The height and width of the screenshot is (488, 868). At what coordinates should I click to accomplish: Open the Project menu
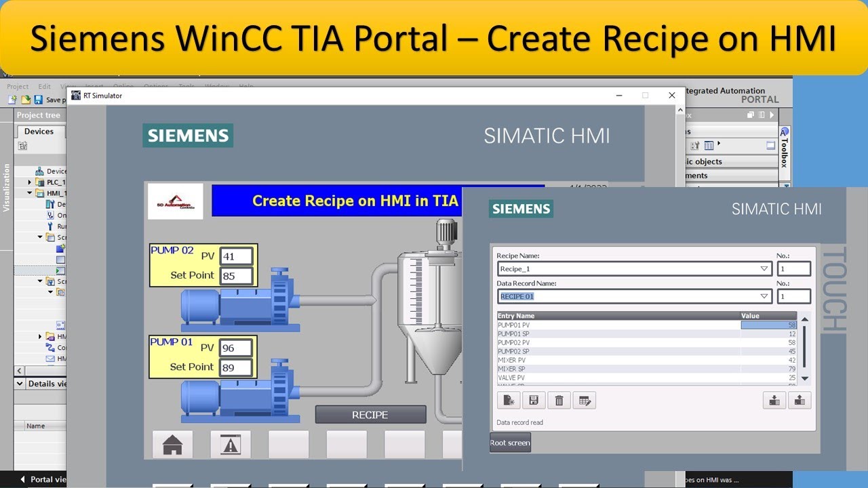[x=18, y=87]
